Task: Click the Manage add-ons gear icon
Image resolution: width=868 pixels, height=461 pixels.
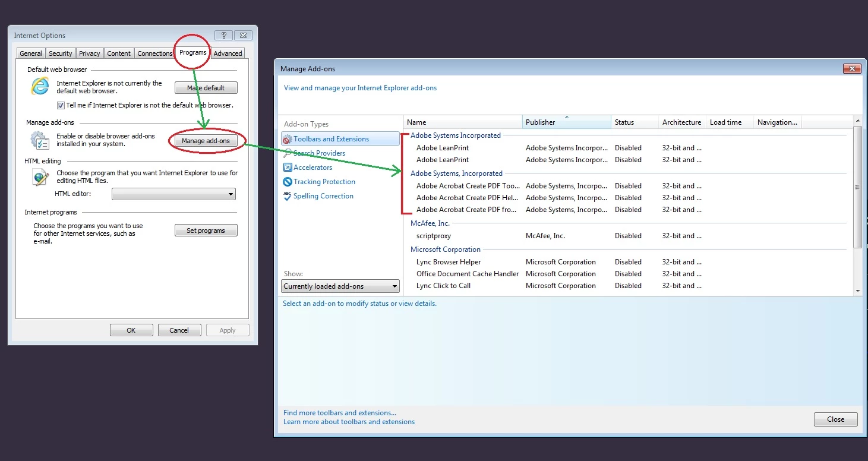Action: click(40, 140)
